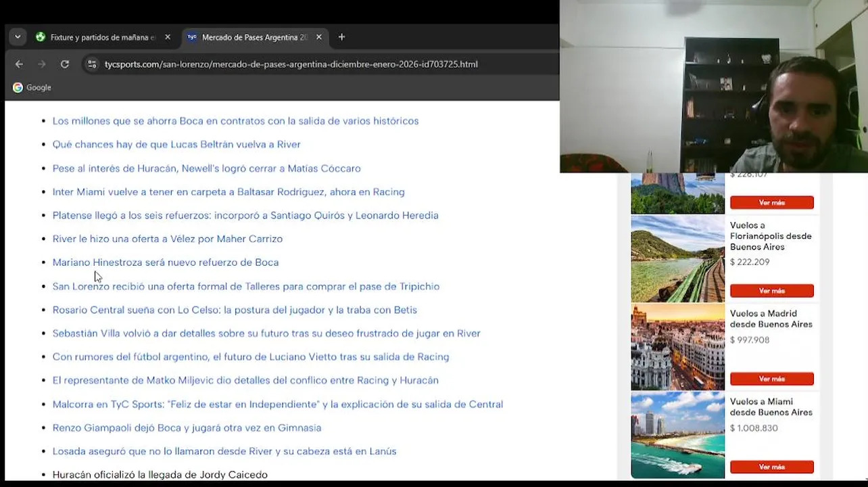
Task: Open the Florianópolis beach thumbnail
Action: click(677, 259)
